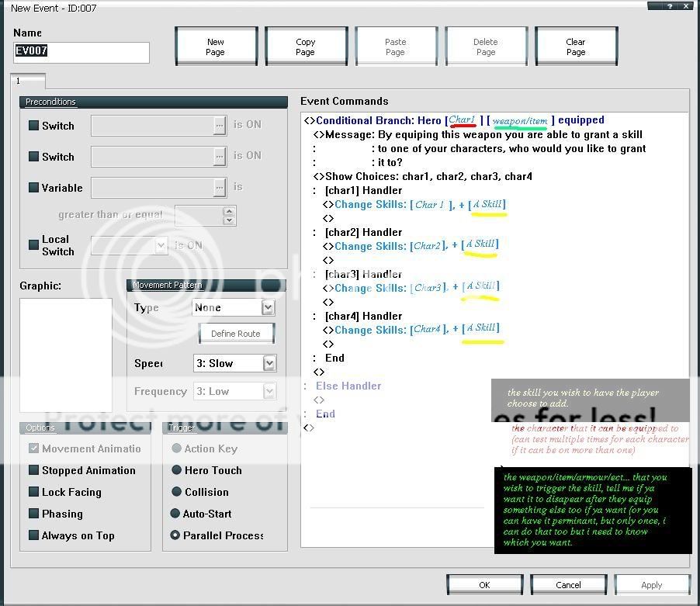700x606 pixels.
Task: Click the Copy Page button
Action: (306, 47)
